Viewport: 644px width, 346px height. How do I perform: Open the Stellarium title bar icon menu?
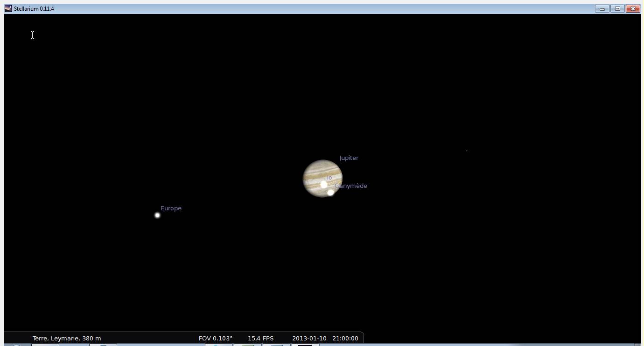pos(8,8)
